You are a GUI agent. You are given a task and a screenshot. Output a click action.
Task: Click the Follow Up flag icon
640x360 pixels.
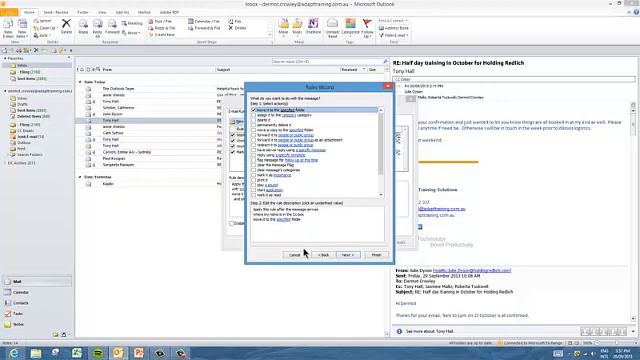click(x=367, y=24)
